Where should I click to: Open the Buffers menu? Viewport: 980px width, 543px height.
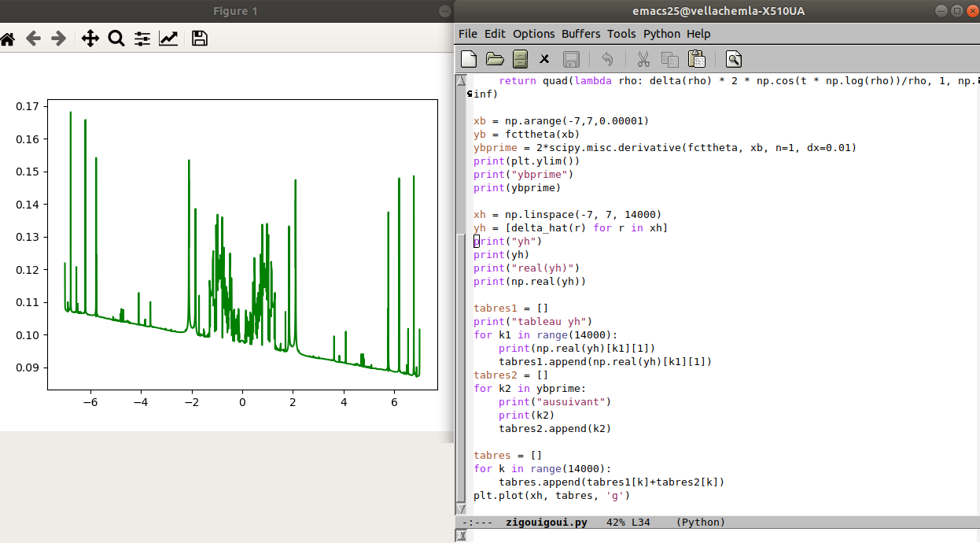[580, 34]
